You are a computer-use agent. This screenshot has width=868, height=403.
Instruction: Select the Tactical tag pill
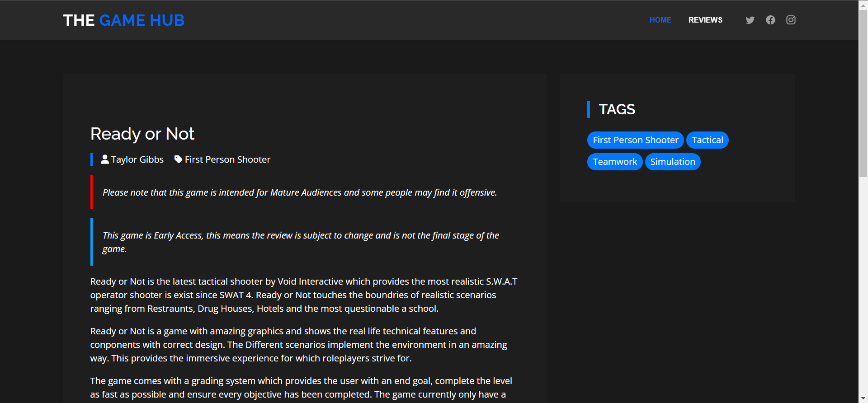pyautogui.click(x=707, y=140)
